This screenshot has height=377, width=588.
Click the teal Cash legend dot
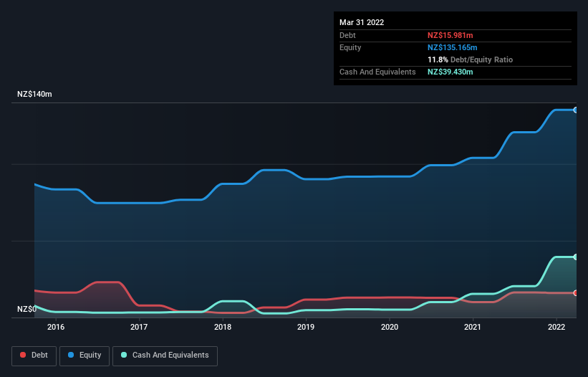[x=124, y=355]
